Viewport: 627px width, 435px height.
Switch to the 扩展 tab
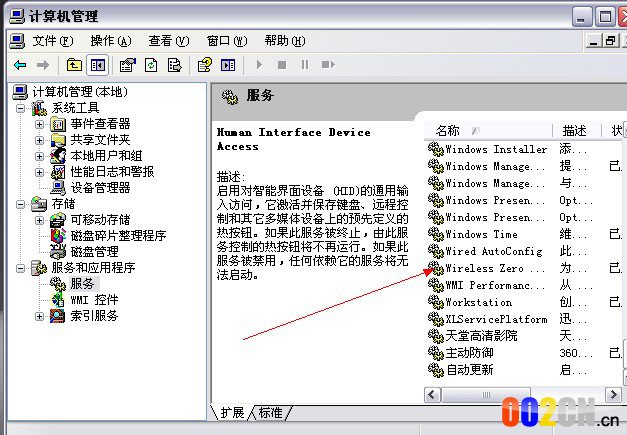(232, 412)
